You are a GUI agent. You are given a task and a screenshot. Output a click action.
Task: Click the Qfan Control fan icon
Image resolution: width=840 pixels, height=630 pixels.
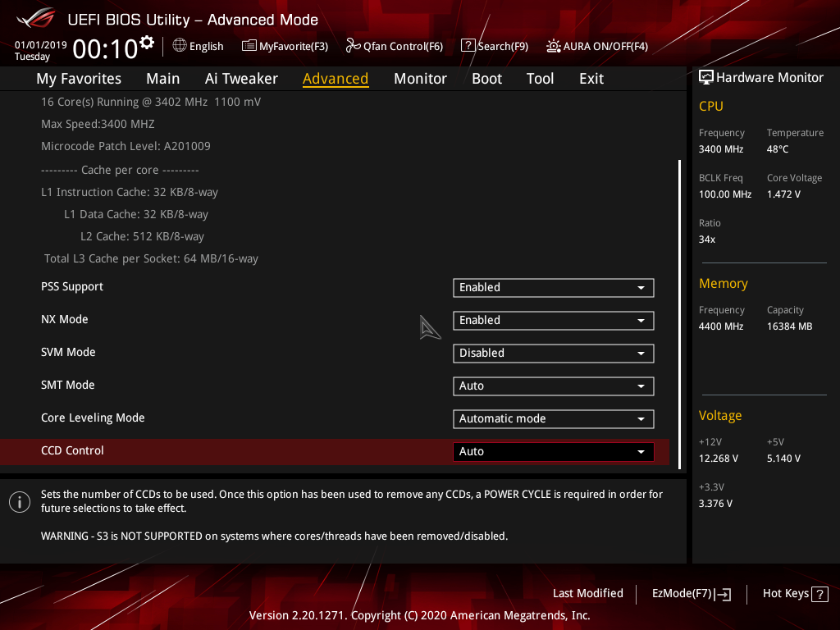[x=353, y=46]
